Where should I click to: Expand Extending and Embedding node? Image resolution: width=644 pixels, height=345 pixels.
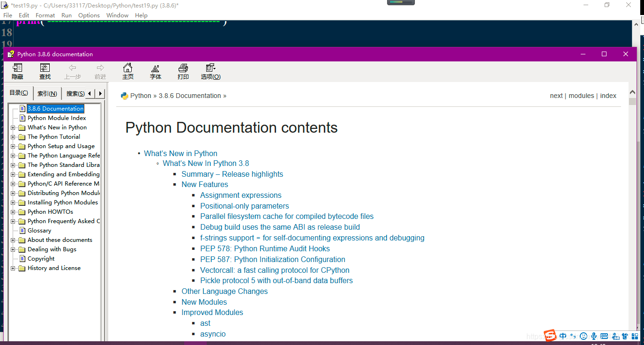pos(13,174)
